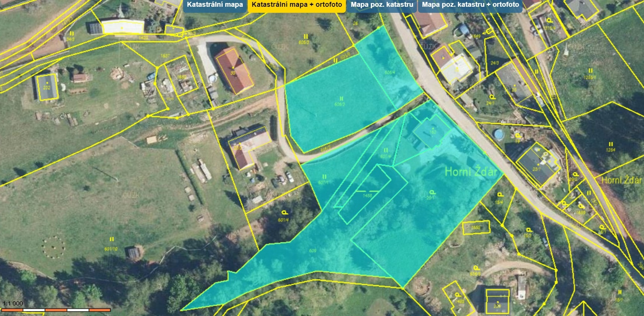Switch to Mapa poz. katastru + ortofoto

coord(470,5)
